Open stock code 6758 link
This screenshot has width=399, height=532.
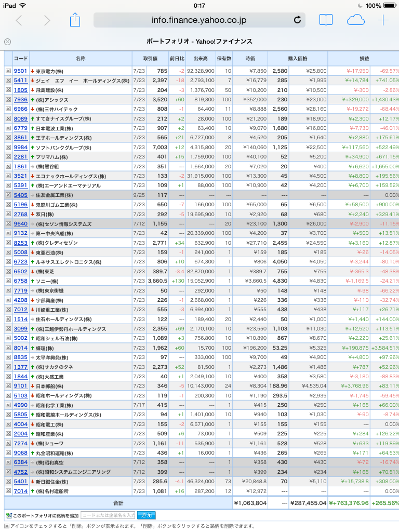pos(21,281)
